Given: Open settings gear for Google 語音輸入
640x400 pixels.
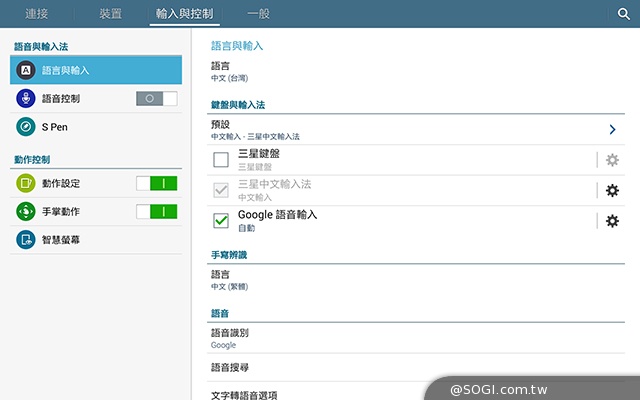Looking at the screenshot, I should (612, 221).
